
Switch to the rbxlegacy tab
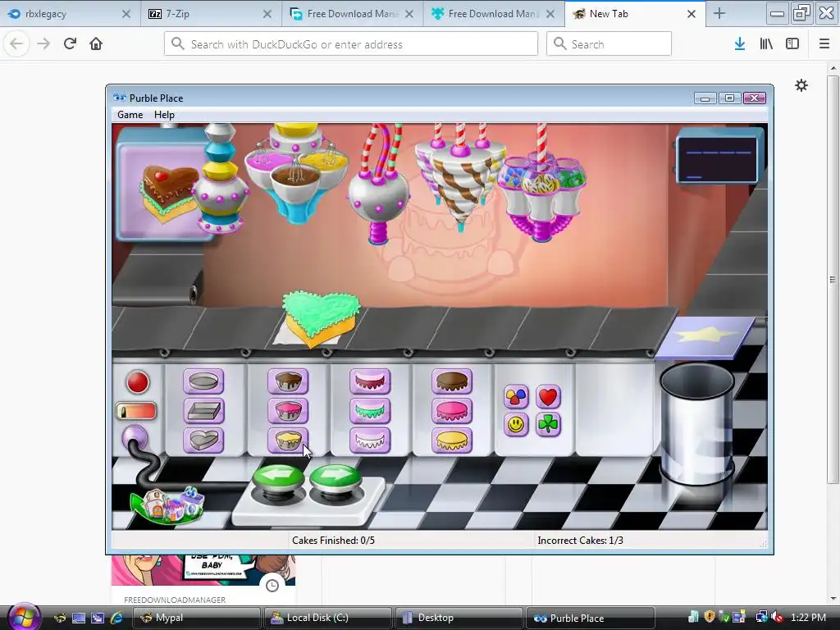click(x=71, y=14)
